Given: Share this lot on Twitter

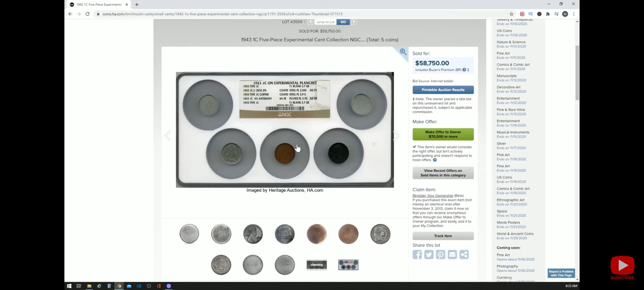Looking at the screenshot, I should click(429, 255).
